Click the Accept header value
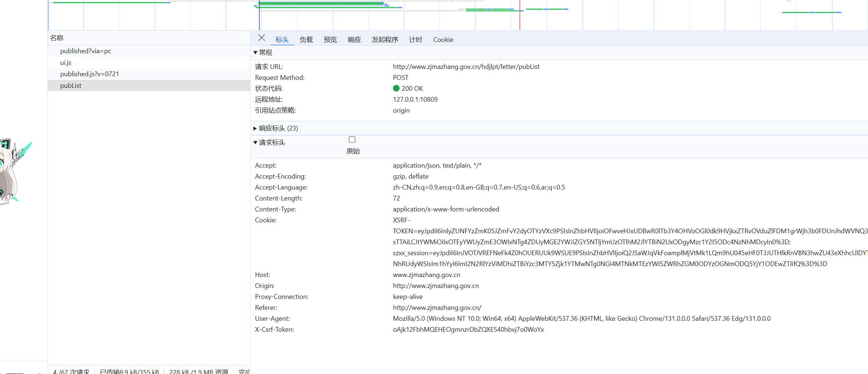868x374 pixels. 437,165
